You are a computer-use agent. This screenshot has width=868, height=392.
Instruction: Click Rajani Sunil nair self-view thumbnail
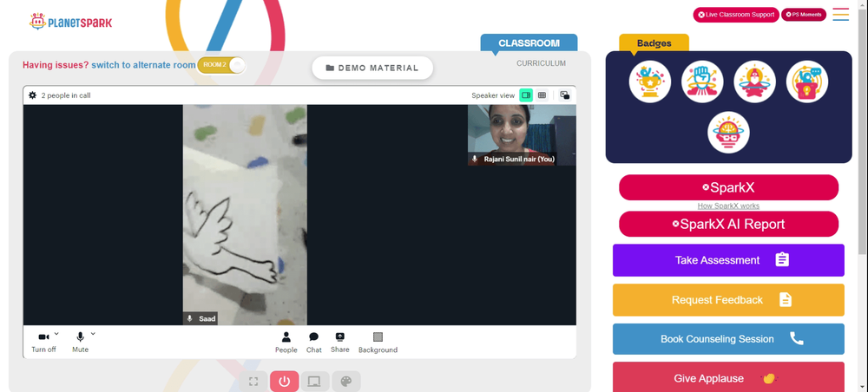pyautogui.click(x=522, y=135)
